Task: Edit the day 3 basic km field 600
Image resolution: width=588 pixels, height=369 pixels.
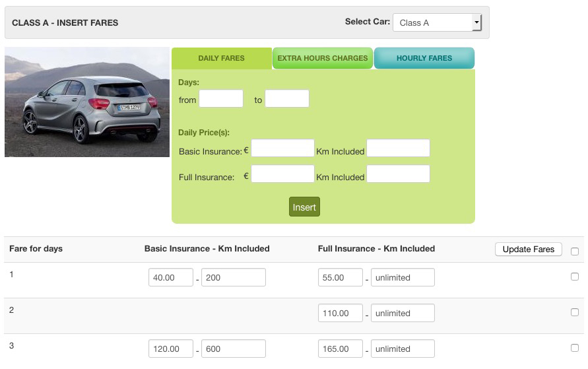Action: pyautogui.click(x=233, y=349)
